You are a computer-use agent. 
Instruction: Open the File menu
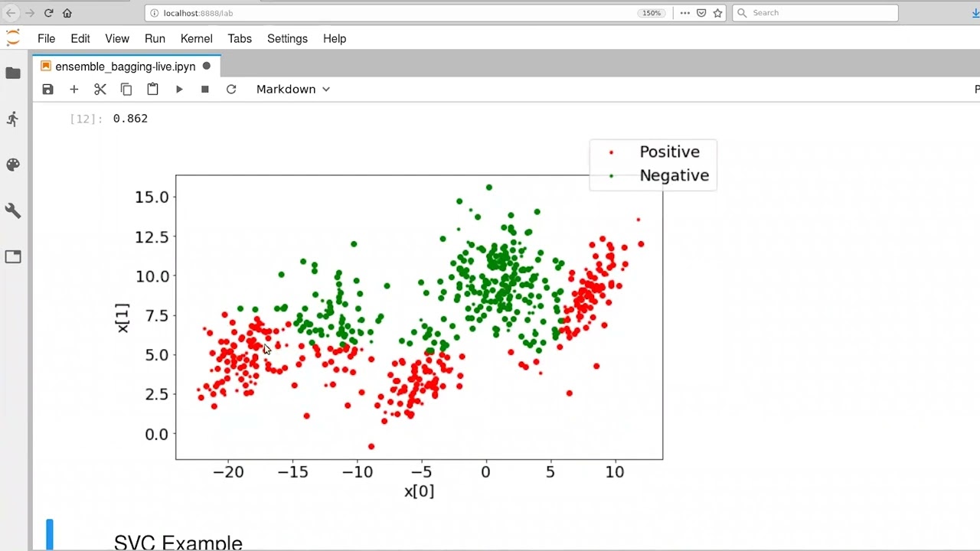(46, 38)
